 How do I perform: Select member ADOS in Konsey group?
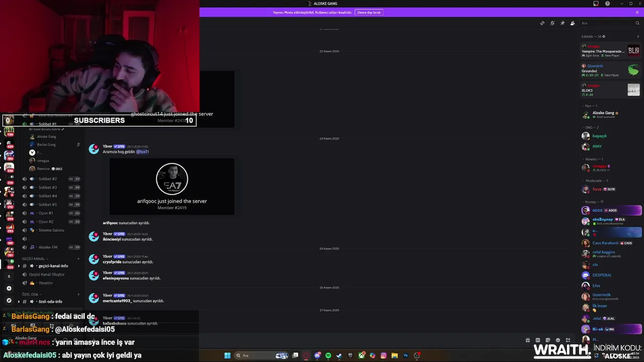click(x=610, y=210)
